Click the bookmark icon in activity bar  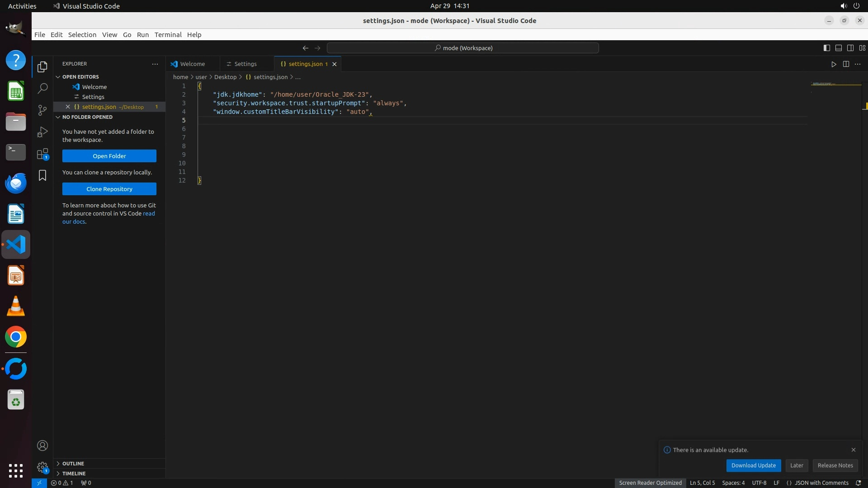[x=42, y=175]
